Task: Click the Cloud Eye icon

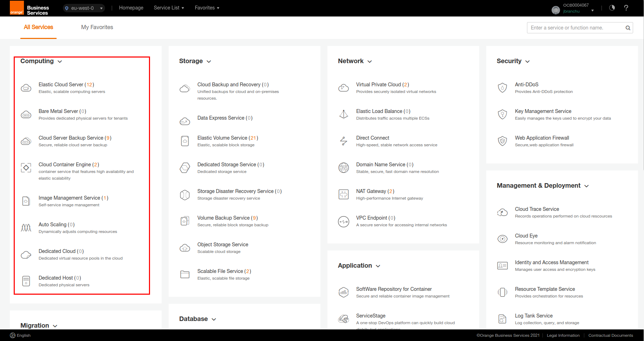Action: [502, 239]
